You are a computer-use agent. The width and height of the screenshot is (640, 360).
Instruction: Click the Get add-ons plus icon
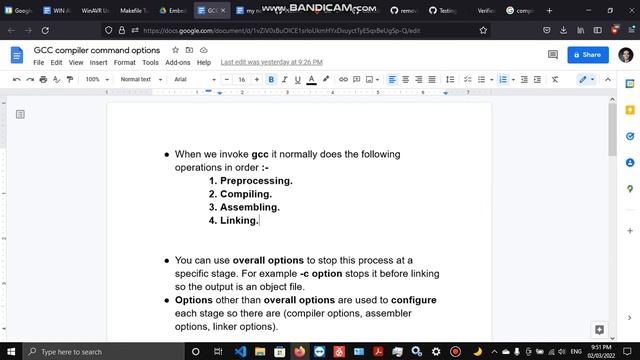pyautogui.click(x=630, y=231)
